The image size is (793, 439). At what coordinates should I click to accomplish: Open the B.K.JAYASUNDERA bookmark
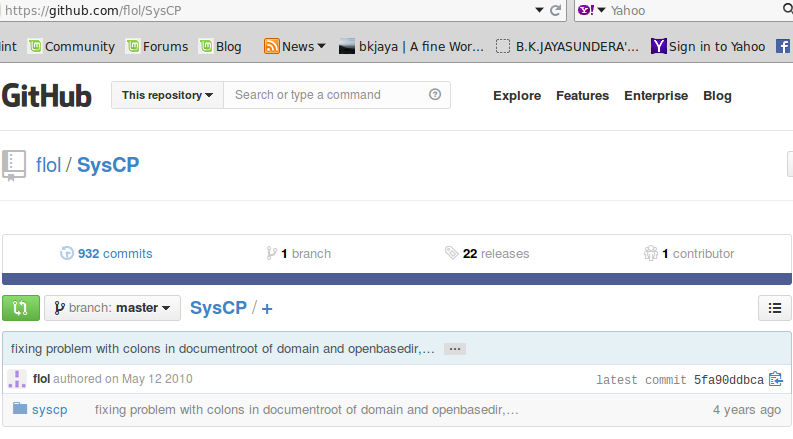point(567,47)
